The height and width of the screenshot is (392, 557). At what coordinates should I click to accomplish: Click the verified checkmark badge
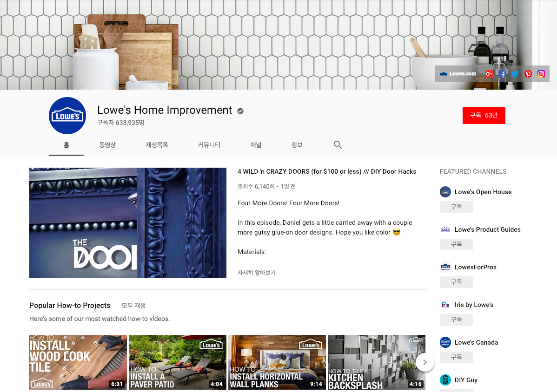click(x=240, y=111)
